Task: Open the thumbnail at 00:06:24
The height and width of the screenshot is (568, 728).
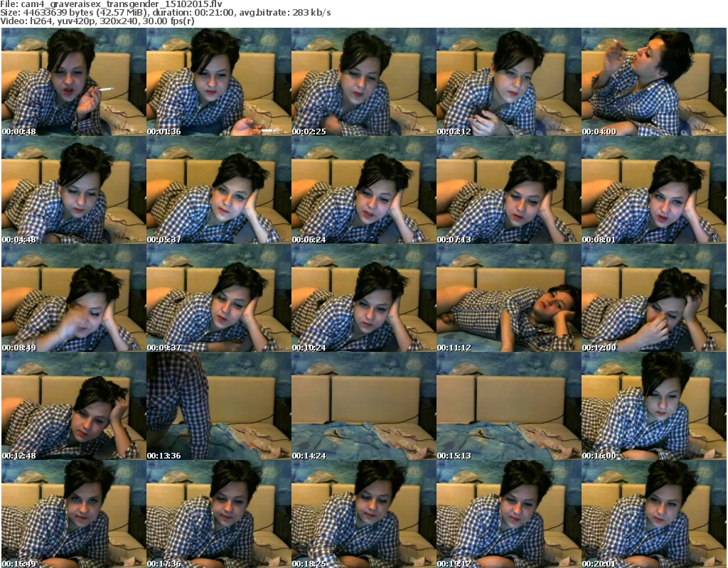Action: [x=363, y=190]
